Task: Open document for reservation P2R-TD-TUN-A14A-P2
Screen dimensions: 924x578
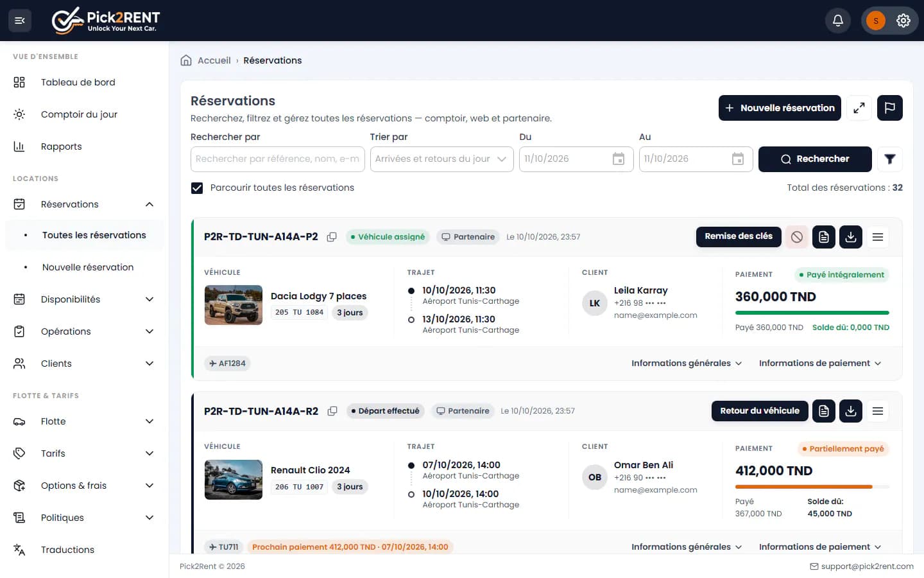Action: pyautogui.click(x=824, y=237)
